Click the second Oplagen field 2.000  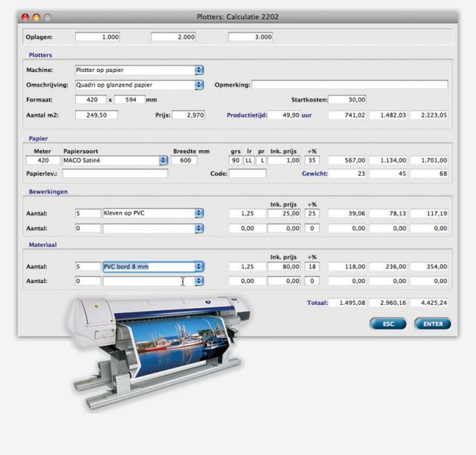pyautogui.click(x=174, y=37)
